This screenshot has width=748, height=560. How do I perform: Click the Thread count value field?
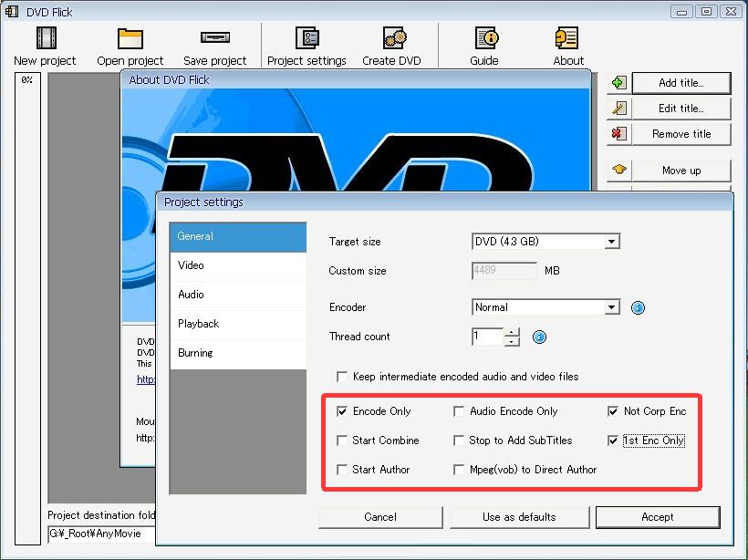[x=487, y=337]
